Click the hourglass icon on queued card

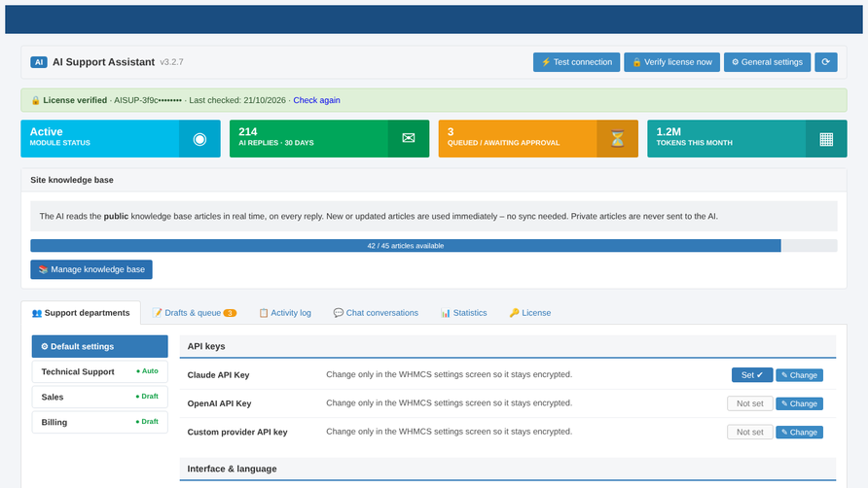tap(617, 138)
